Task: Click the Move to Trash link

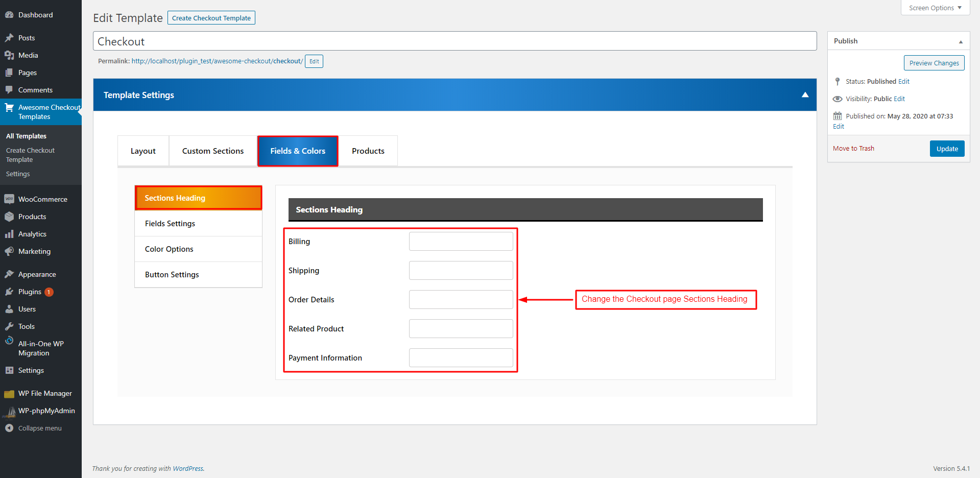Action: (x=853, y=149)
